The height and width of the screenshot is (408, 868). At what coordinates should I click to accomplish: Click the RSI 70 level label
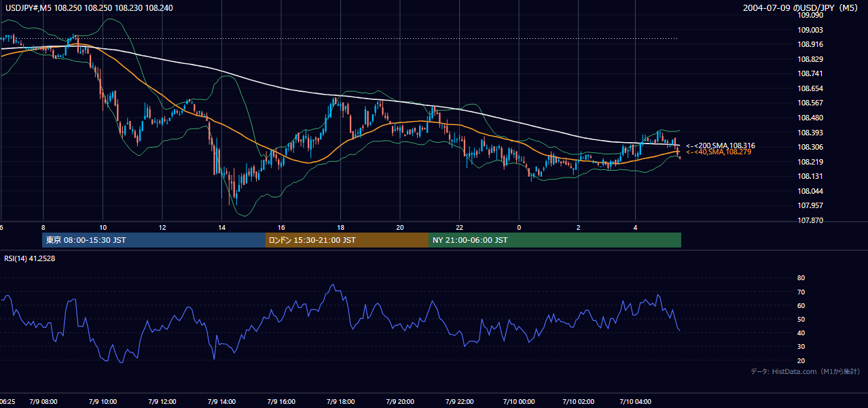coord(801,292)
